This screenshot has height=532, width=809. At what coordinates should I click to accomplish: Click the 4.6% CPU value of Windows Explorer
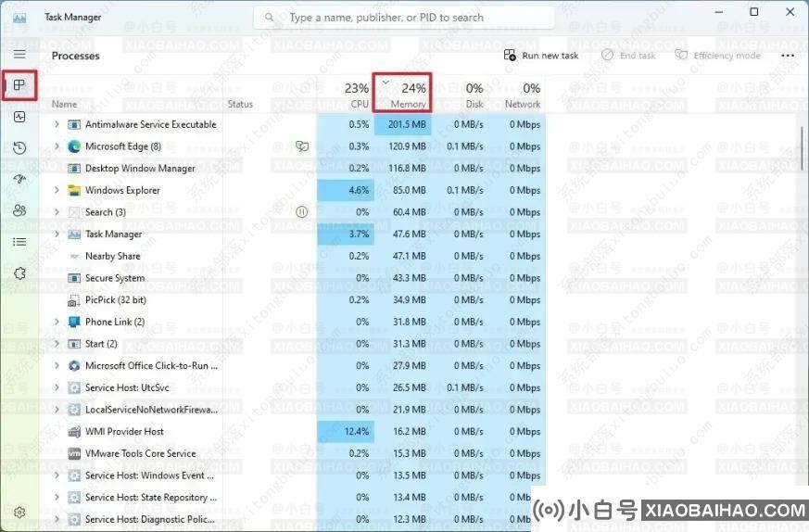pyautogui.click(x=359, y=190)
